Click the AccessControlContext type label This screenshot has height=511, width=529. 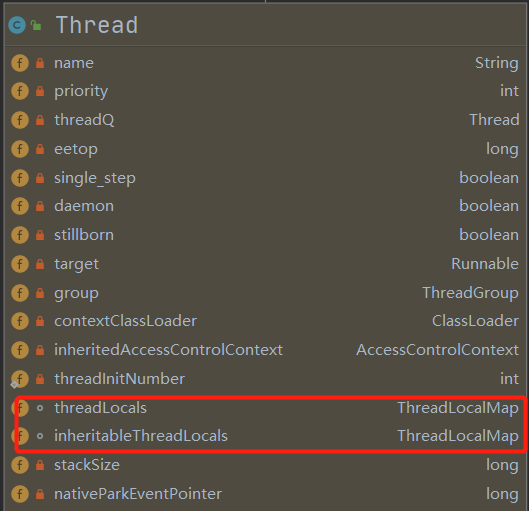438,350
